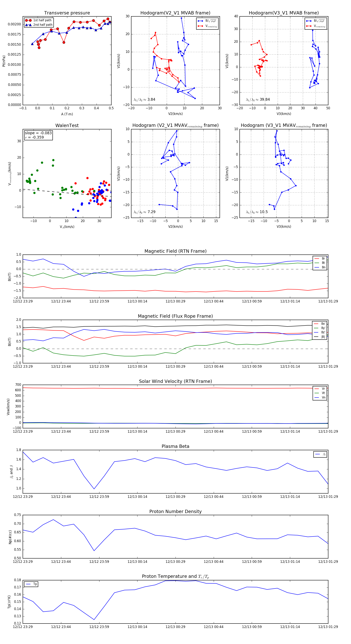Click the '12/13 00:29' tick under Proton Temperature plot
The width and height of the screenshot is (351, 644).
pyautogui.click(x=175, y=627)
